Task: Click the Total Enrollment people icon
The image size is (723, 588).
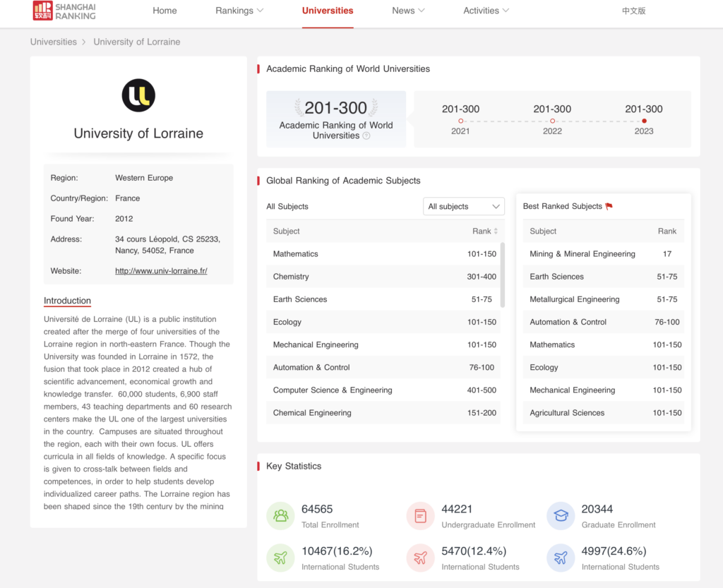Action: pos(280,516)
